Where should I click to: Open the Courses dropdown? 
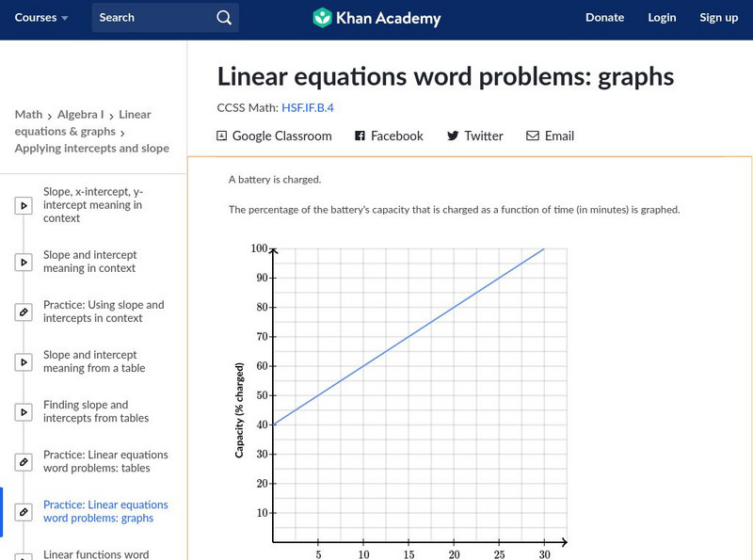click(41, 18)
